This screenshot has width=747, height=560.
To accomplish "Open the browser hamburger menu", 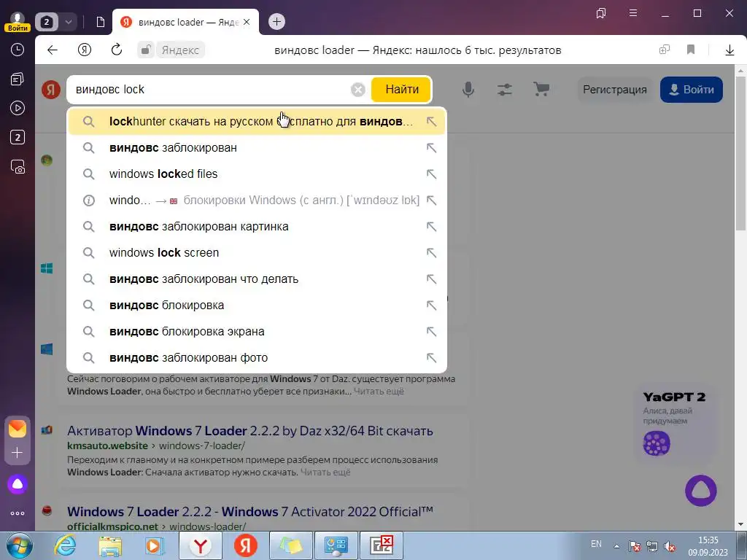I will [x=633, y=13].
